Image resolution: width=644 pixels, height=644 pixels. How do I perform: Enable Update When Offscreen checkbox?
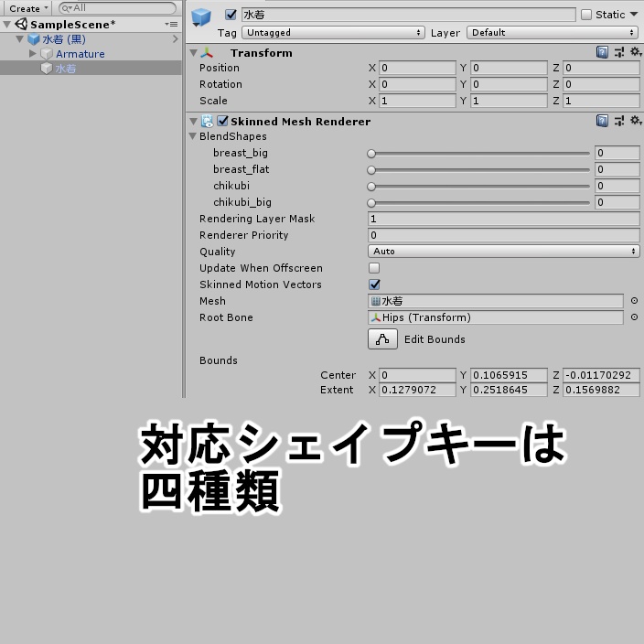374,268
